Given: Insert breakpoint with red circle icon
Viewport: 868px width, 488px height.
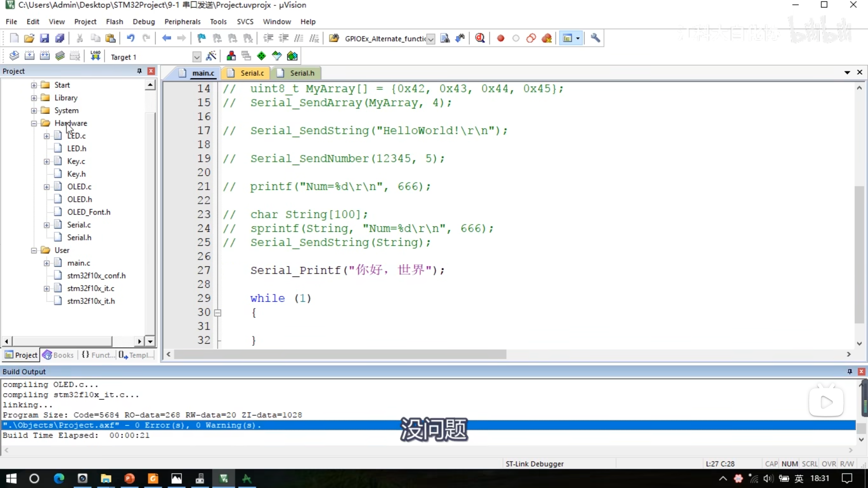Looking at the screenshot, I should (x=500, y=38).
